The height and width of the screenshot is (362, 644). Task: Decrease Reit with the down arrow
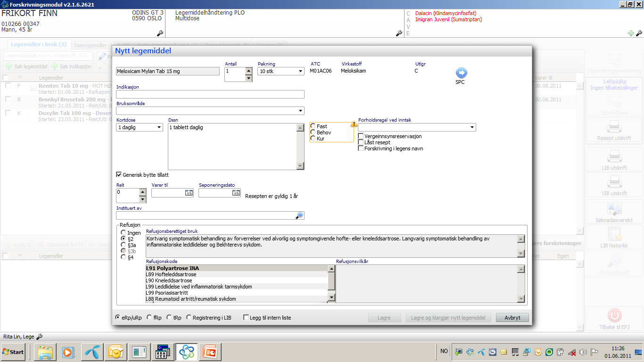tap(143, 199)
